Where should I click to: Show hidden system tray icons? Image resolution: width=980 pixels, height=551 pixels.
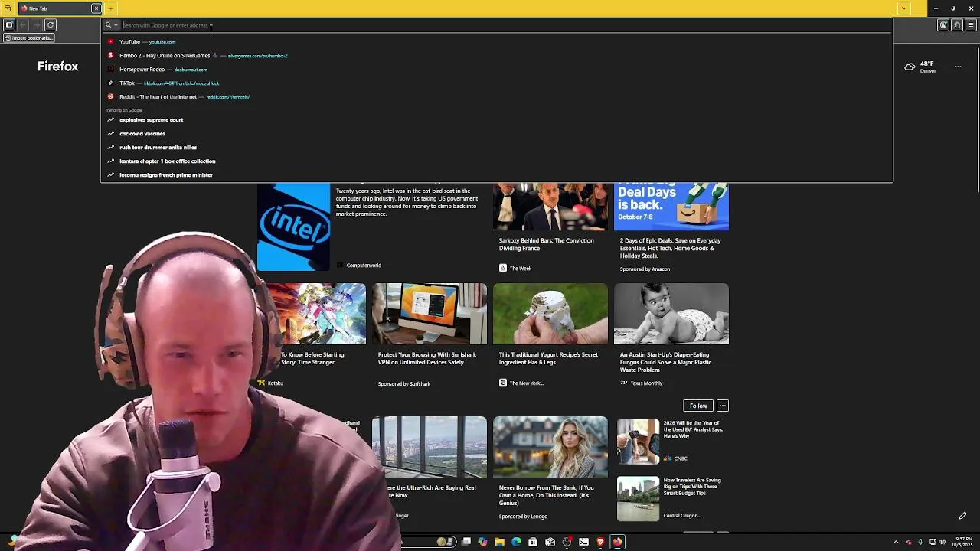coord(896,542)
